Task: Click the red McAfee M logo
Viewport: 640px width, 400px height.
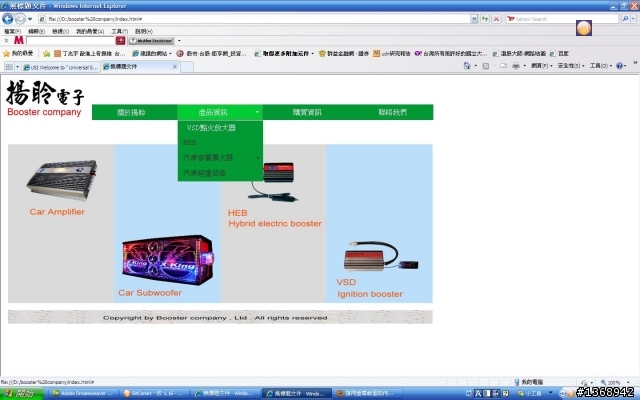Action: [x=18, y=40]
